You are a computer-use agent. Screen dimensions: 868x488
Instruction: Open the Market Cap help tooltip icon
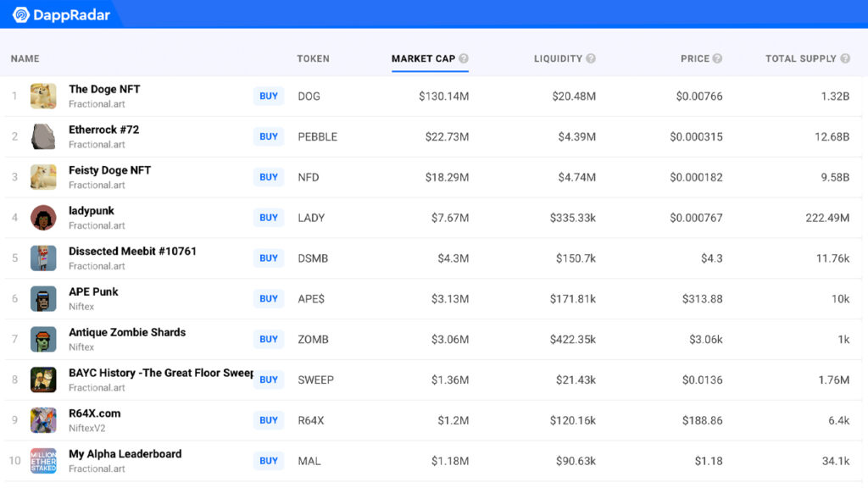(x=464, y=58)
